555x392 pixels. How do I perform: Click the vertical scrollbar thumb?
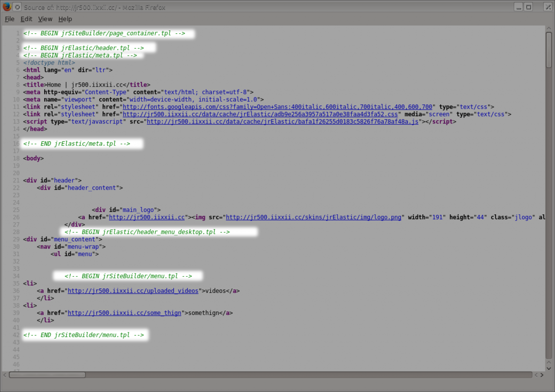coord(549,50)
